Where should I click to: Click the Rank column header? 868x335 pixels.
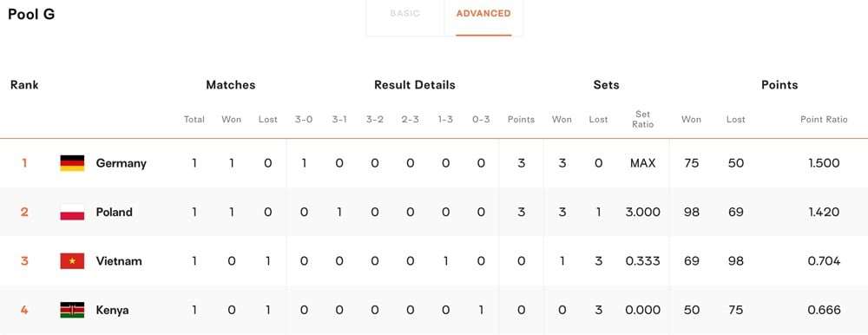pyautogui.click(x=24, y=85)
